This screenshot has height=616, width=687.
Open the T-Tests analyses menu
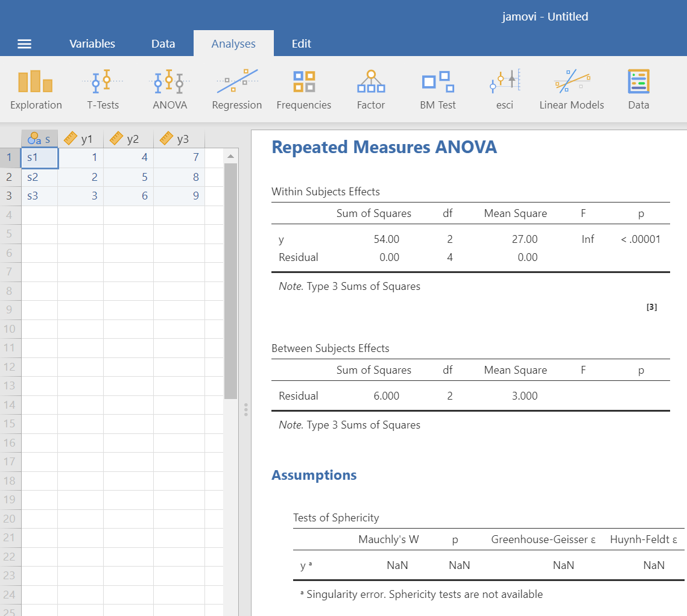pos(103,90)
